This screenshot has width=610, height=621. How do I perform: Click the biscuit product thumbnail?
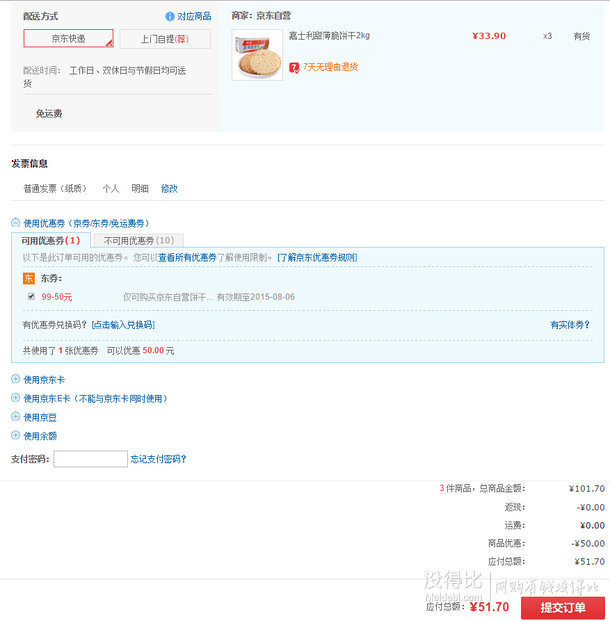click(257, 55)
